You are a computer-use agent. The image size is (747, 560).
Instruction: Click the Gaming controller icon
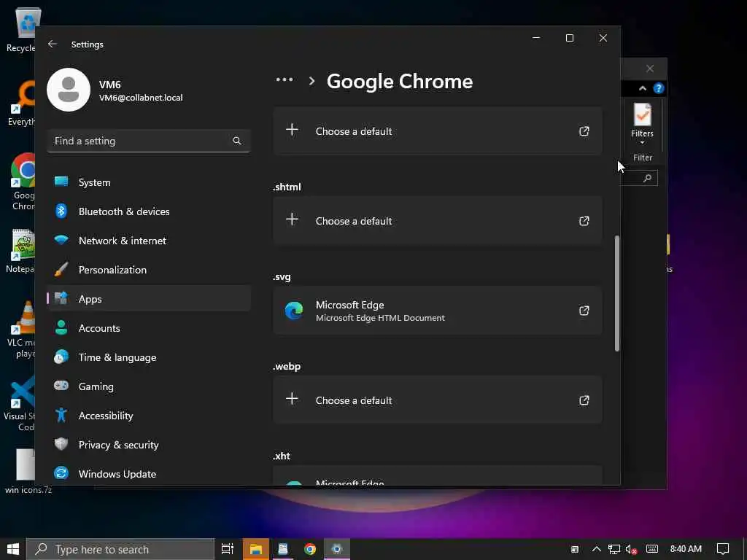pyautogui.click(x=61, y=385)
